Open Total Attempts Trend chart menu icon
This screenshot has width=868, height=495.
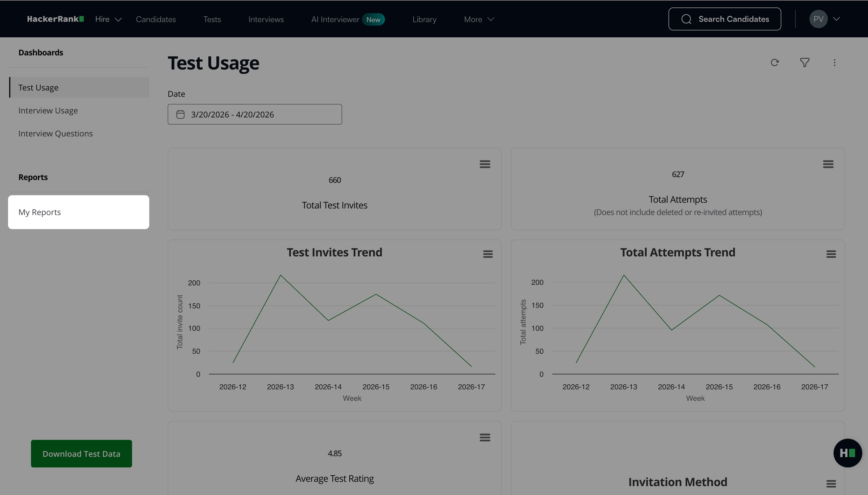pos(831,254)
